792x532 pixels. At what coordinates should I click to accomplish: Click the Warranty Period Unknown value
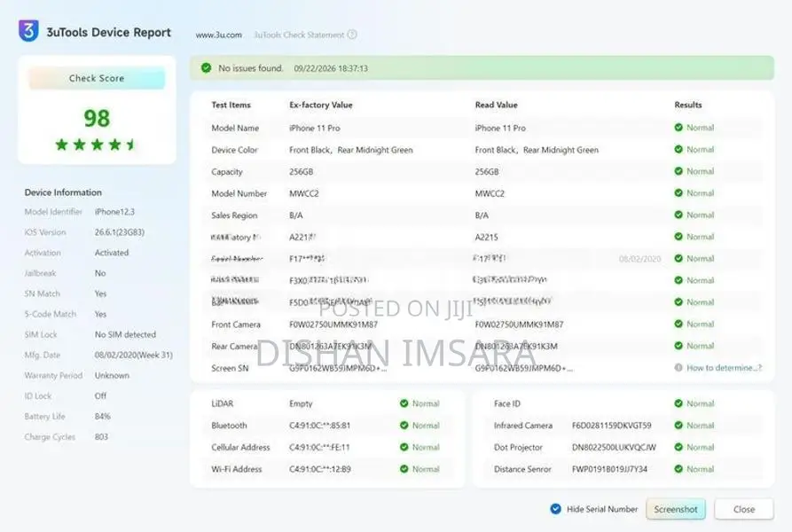coord(112,376)
